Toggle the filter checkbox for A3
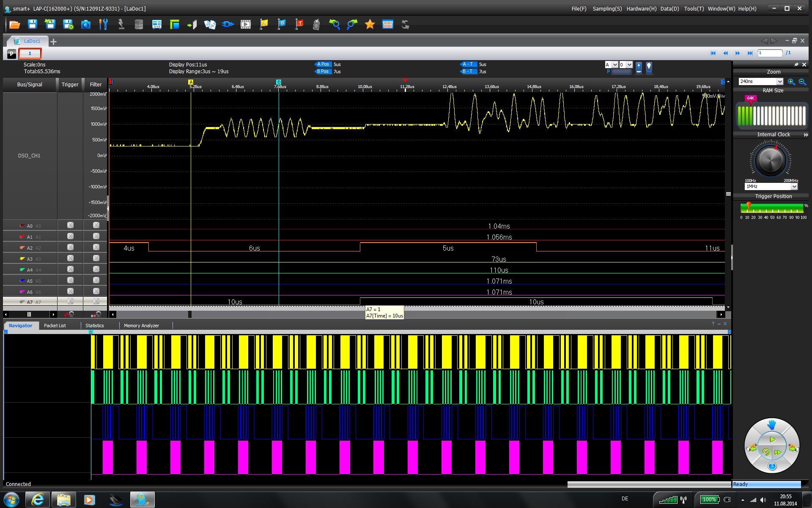The height and width of the screenshot is (508, 812). 96,258
